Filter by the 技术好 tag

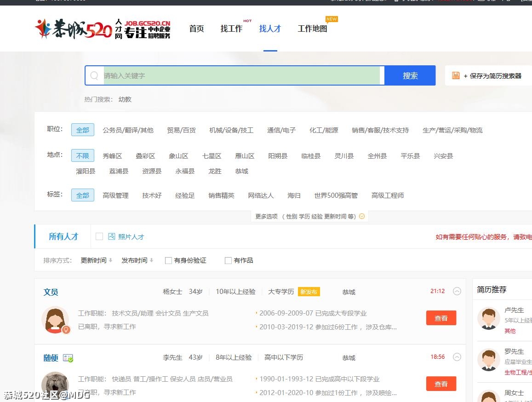(152, 195)
